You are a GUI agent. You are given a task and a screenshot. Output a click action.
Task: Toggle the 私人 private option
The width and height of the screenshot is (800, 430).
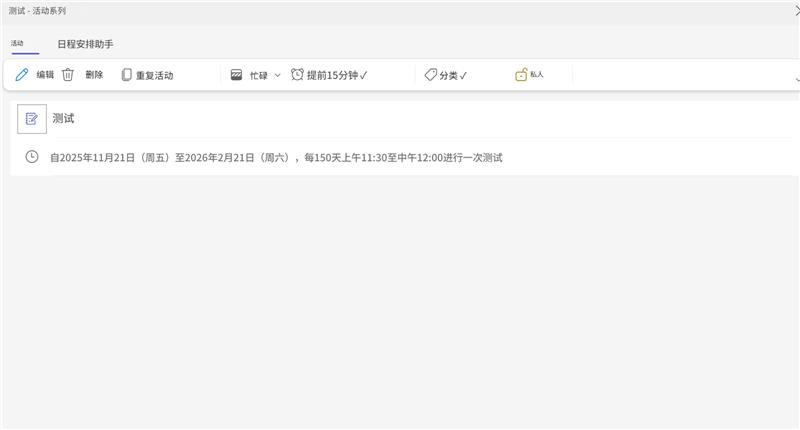point(537,74)
